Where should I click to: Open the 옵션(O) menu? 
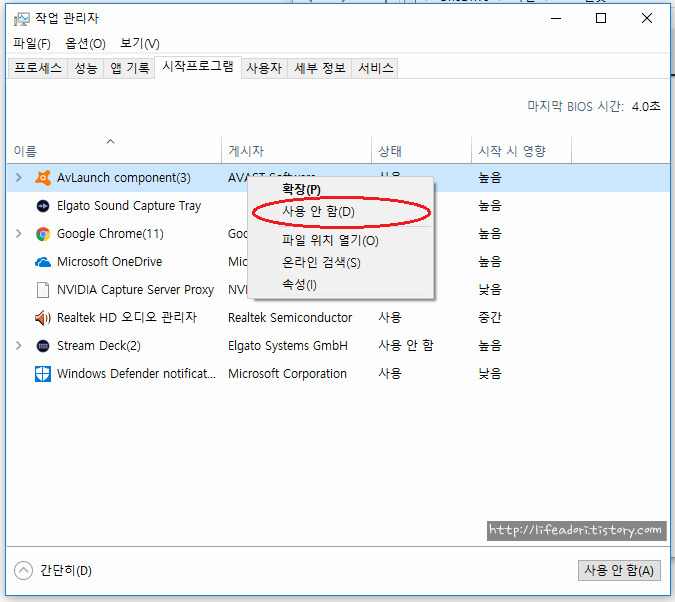85,43
